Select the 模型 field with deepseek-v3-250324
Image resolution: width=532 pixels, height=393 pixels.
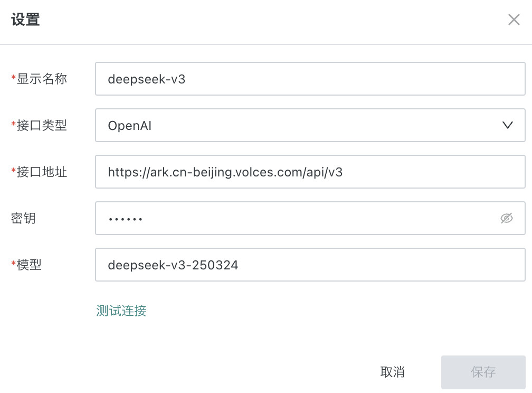(310, 265)
